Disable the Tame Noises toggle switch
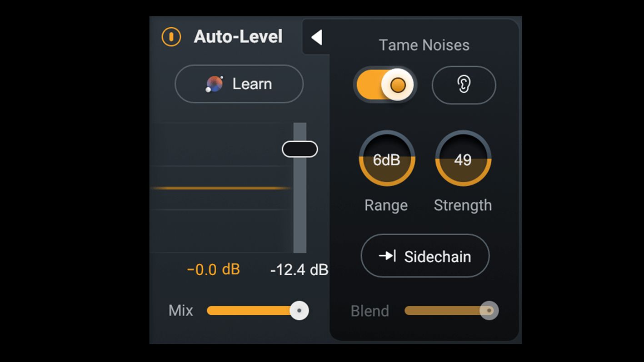 tap(385, 85)
